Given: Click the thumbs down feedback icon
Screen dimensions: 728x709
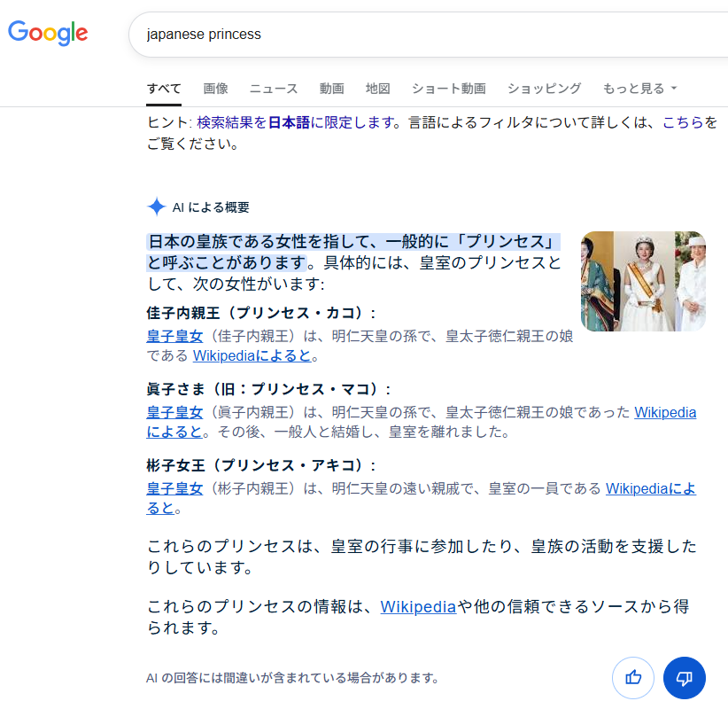Looking at the screenshot, I should [685, 678].
